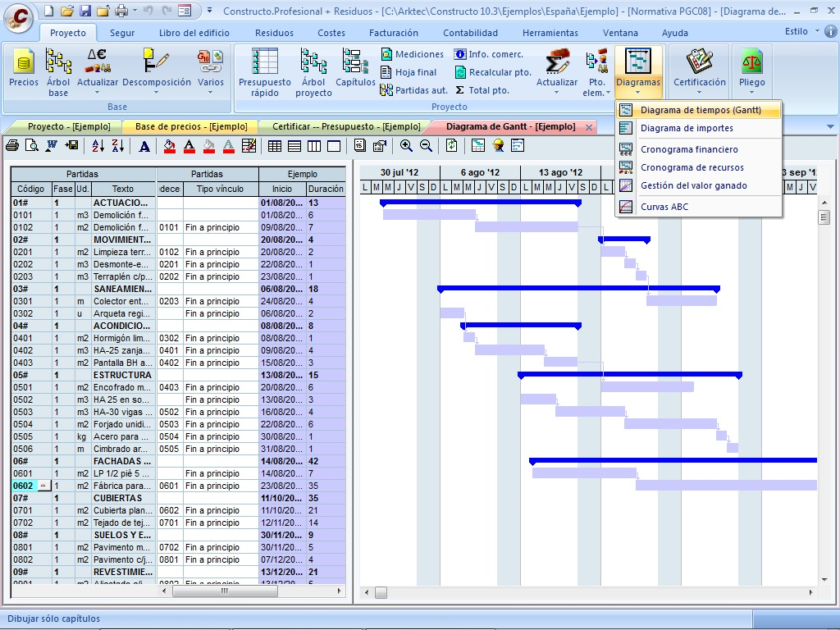
Task: Click the Mediciones button
Action: click(413, 54)
